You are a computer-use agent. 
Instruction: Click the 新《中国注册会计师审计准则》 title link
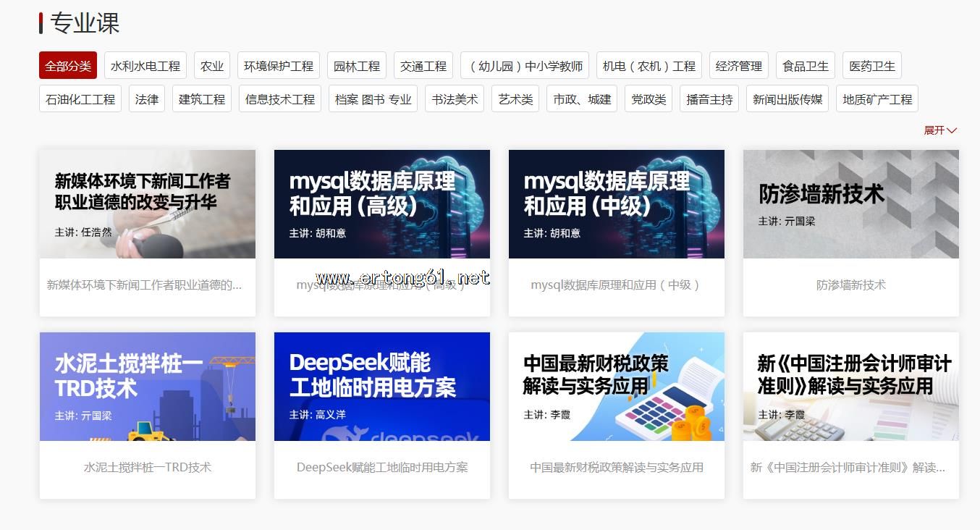[848, 468]
